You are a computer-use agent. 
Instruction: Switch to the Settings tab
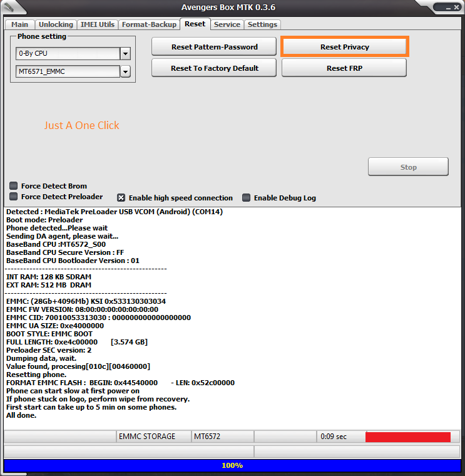point(262,24)
